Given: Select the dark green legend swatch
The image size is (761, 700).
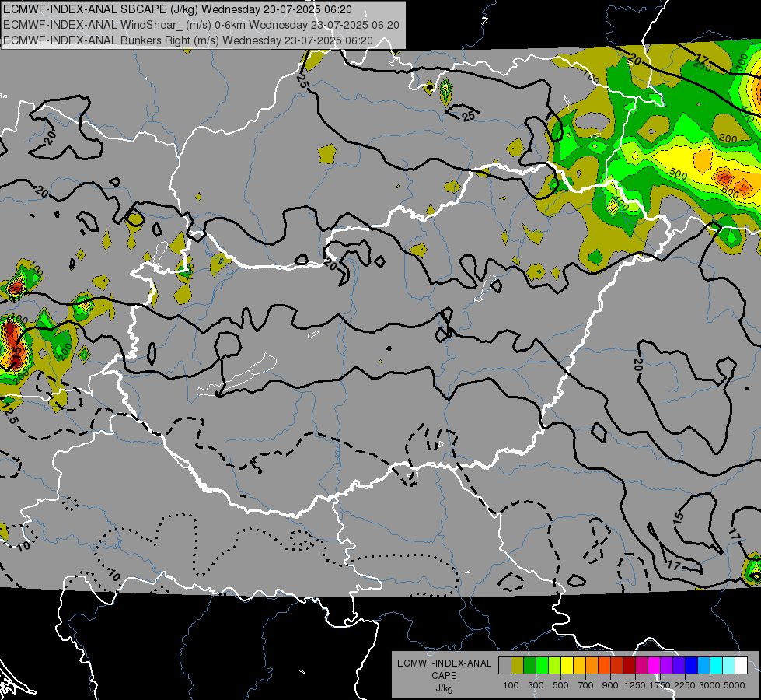Looking at the screenshot, I should pyautogui.click(x=529, y=665).
